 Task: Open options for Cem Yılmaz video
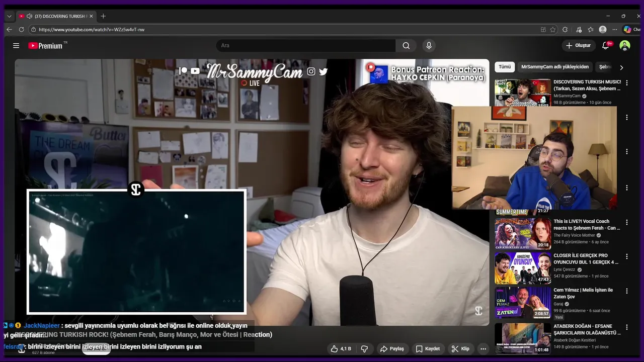click(x=627, y=291)
